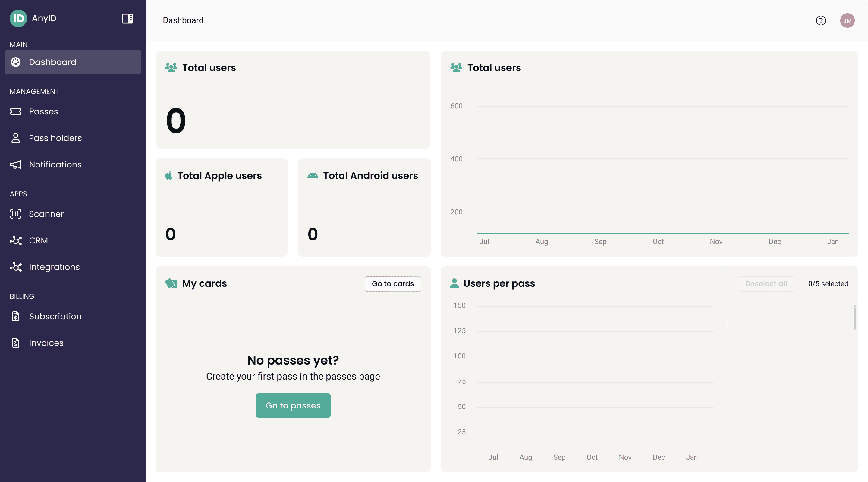Click the Scanner barcode icon
Image resolution: width=868 pixels, height=482 pixels.
(x=15, y=214)
